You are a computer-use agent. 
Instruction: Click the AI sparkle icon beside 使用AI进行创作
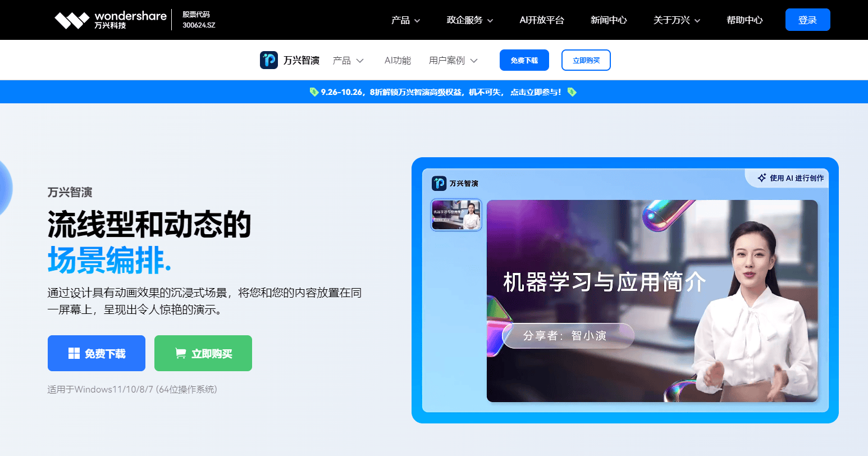(762, 177)
